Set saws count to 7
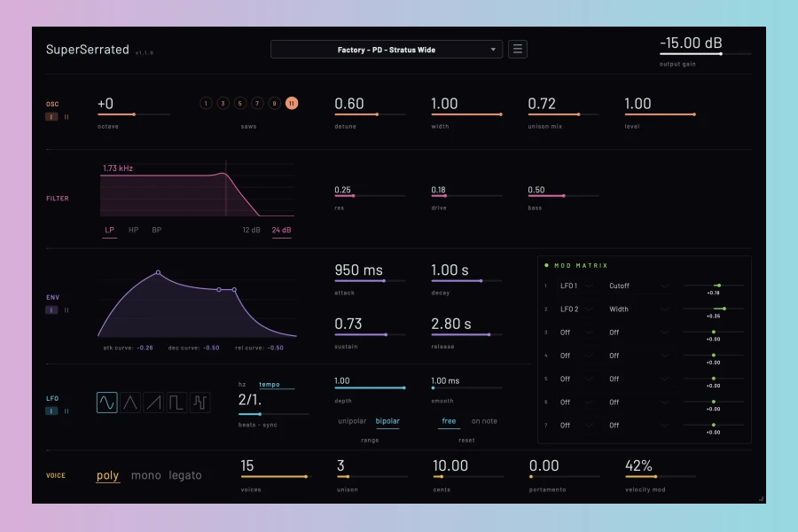The width and height of the screenshot is (798, 532). 257,104
